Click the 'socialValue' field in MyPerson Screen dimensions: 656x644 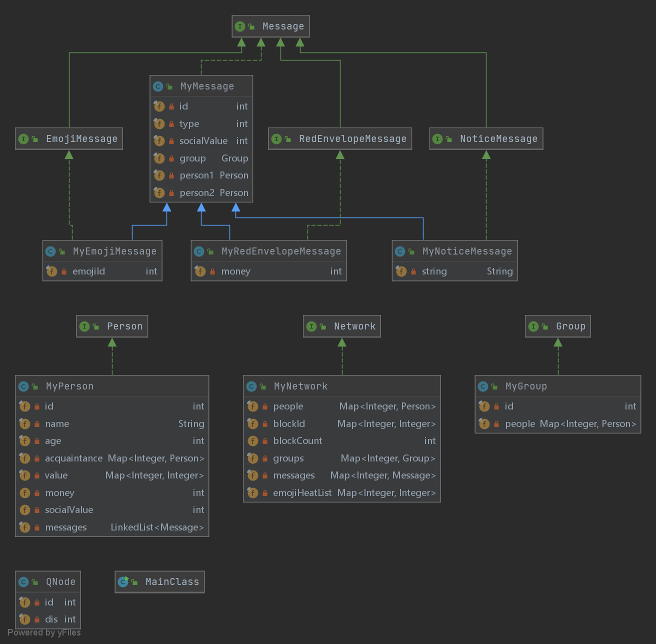(69, 510)
